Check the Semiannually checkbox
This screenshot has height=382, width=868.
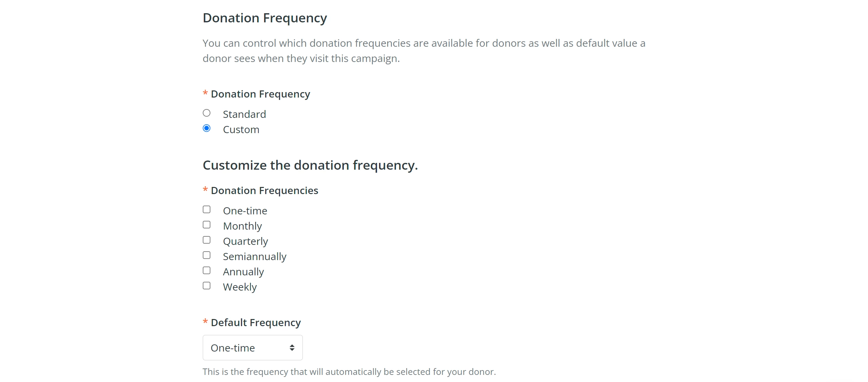[207, 255]
